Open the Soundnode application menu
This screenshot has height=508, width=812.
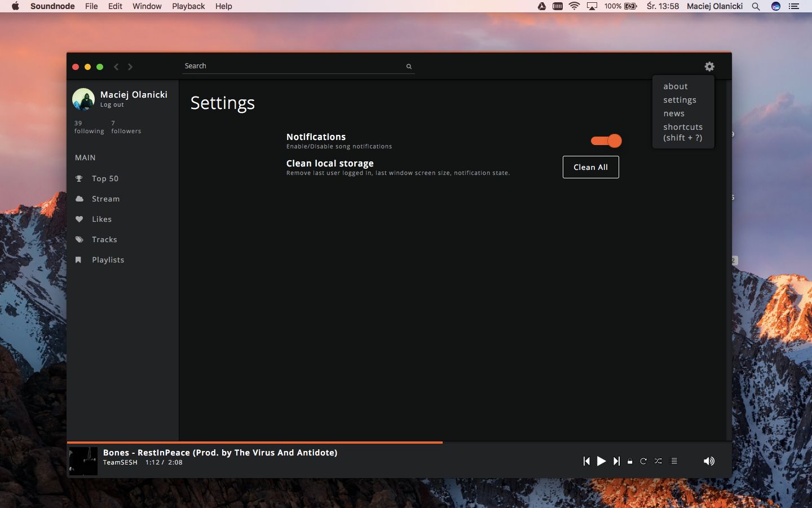(52, 6)
